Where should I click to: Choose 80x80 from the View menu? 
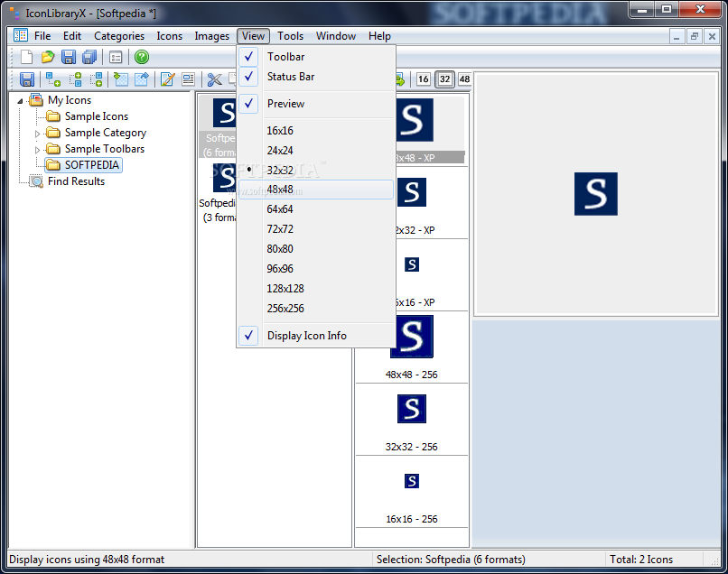pos(316,249)
